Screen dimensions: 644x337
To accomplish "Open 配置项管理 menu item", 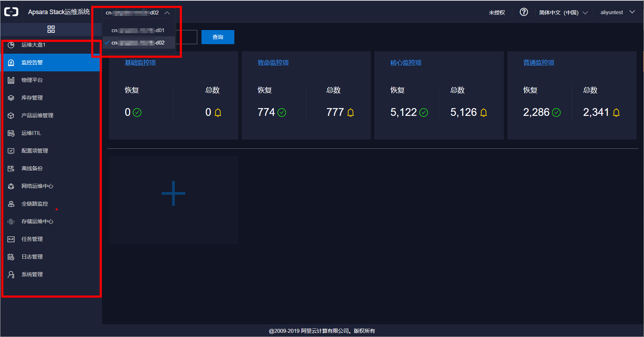I will coord(51,151).
